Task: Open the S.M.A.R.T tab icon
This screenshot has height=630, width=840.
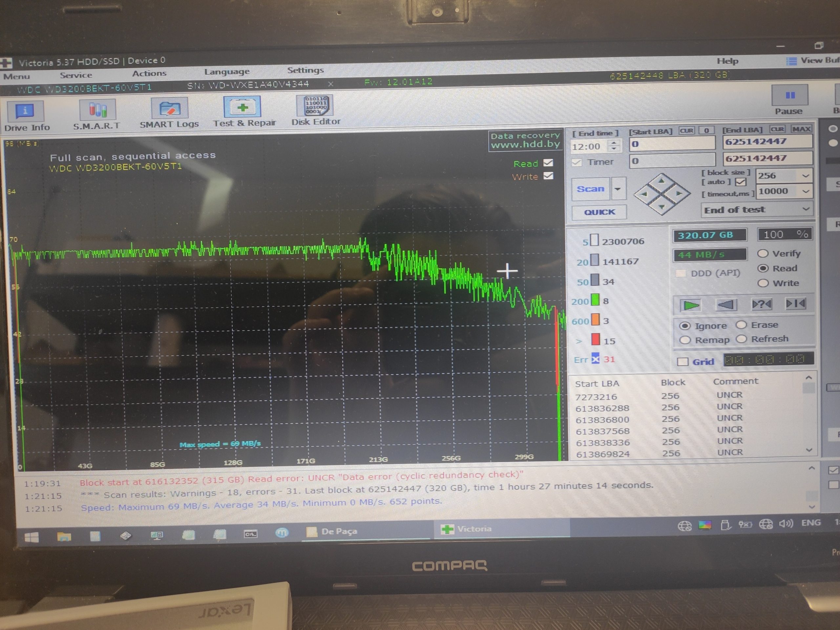Action: pyautogui.click(x=97, y=110)
